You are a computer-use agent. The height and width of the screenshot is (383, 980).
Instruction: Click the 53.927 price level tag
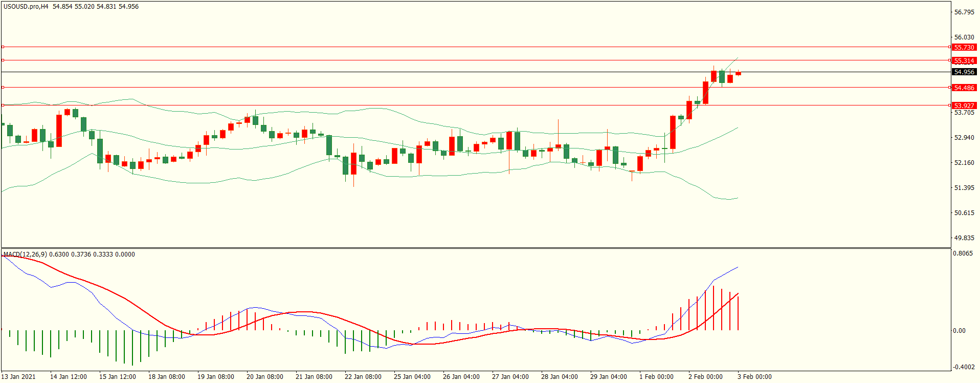[964, 105]
